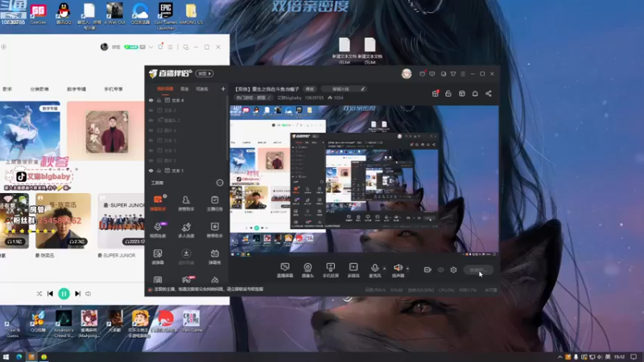Open the 视频连麦 video co-stream tool
The height and width of the screenshot is (362, 644).
click(x=158, y=230)
